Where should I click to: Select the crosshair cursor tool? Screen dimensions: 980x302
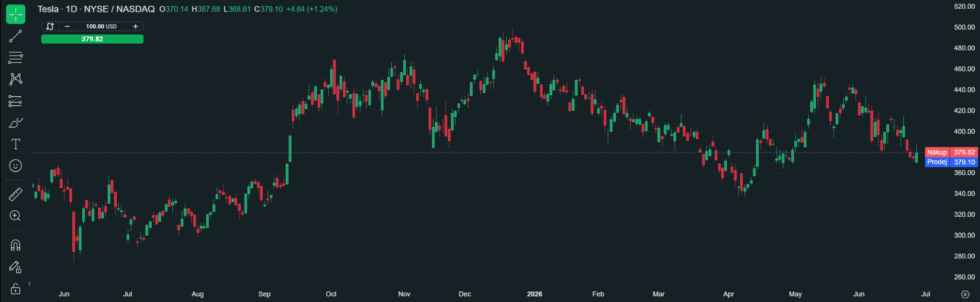pos(16,15)
